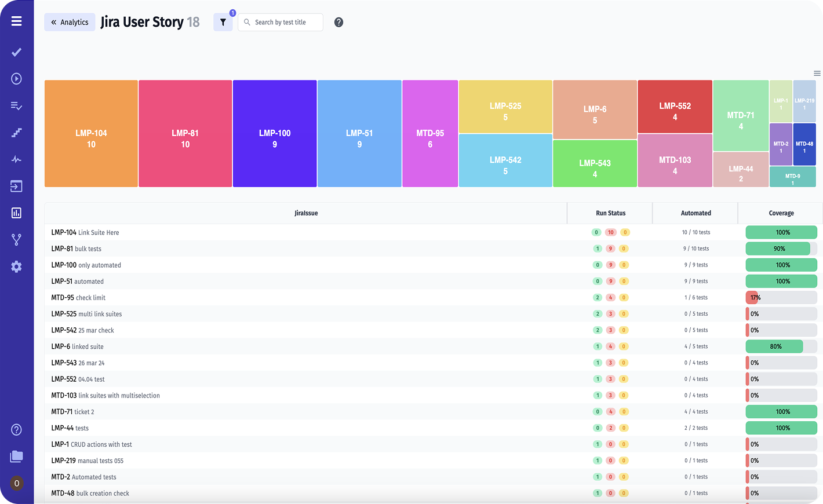
Task: Open the chart options menu icon
Action: (817, 74)
